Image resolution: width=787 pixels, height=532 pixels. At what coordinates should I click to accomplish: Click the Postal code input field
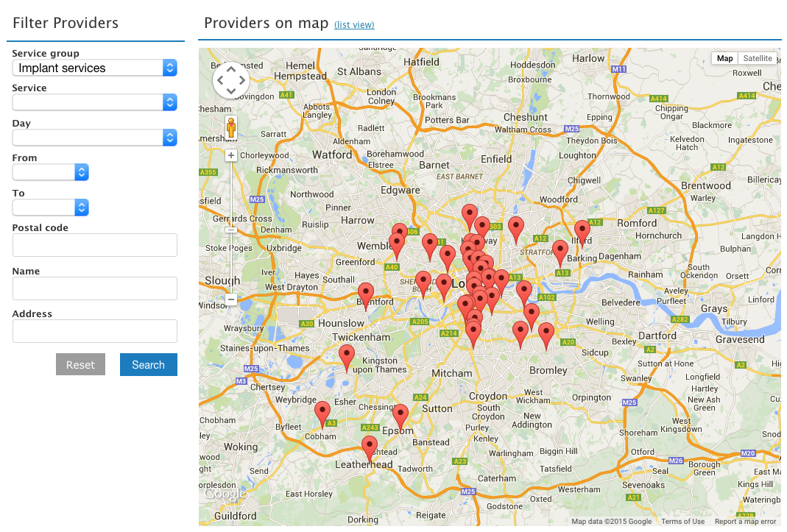(94, 245)
